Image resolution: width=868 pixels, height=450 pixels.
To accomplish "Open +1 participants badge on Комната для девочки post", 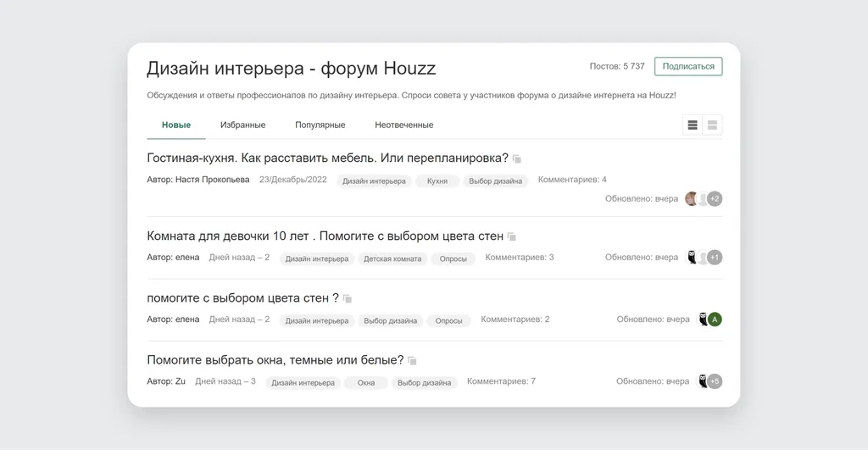I will (715, 258).
